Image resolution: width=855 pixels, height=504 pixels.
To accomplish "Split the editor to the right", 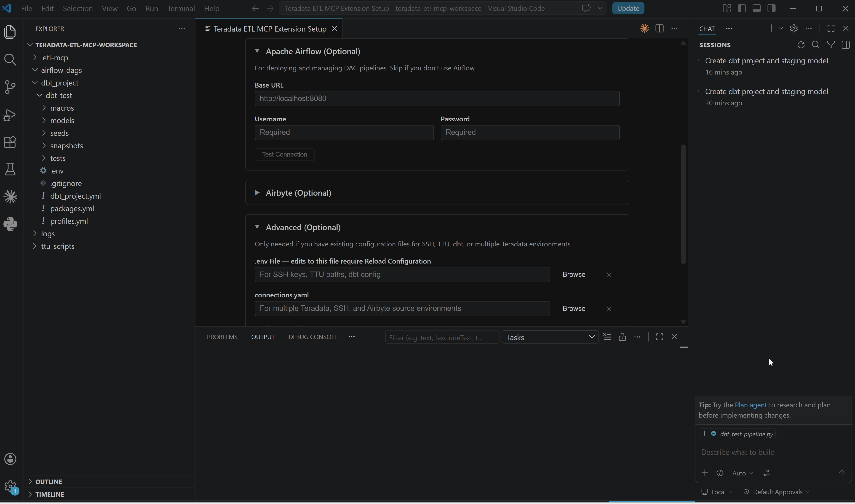I will 659,29.
